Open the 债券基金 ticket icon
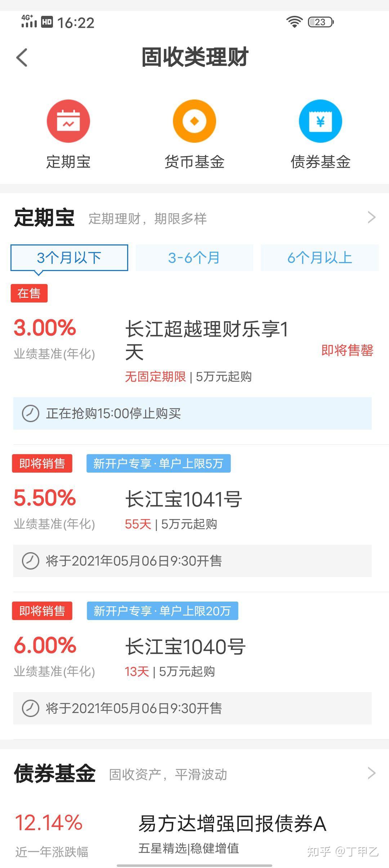 click(320, 121)
